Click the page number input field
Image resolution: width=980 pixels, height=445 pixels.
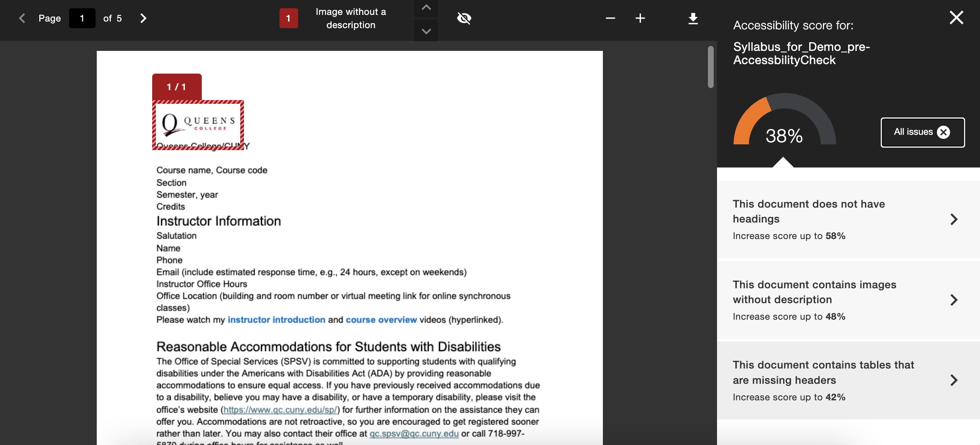(x=82, y=18)
